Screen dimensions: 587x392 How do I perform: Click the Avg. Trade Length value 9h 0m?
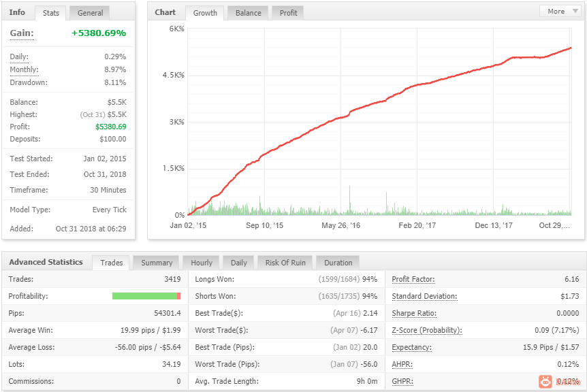[x=367, y=381]
